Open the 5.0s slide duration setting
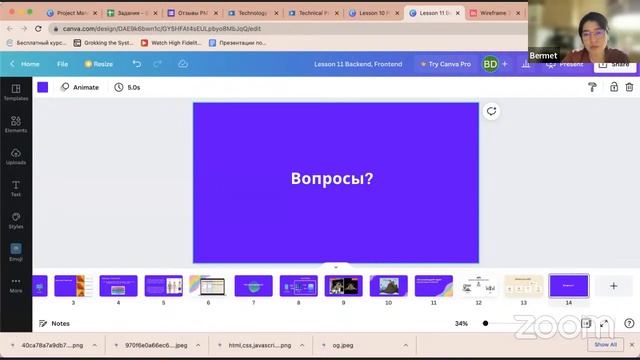Viewport: 640px width, 360px height. 127,87
